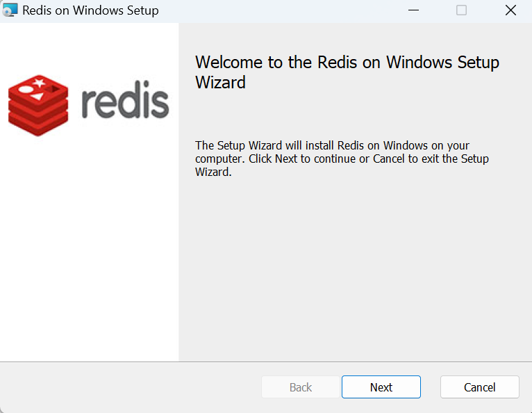Click the white oval on the Redis cube
The image size is (532, 413).
26,90
